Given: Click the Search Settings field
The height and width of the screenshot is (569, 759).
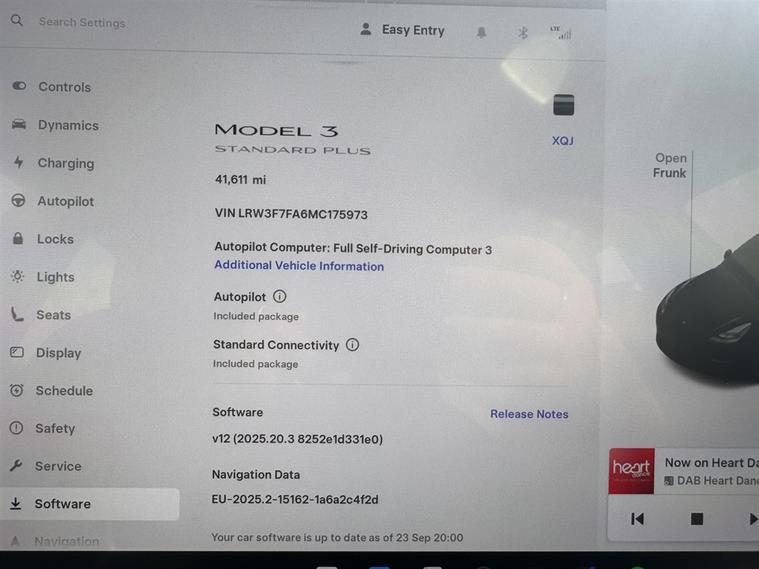Looking at the screenshot, I should [x=82, y=22].
